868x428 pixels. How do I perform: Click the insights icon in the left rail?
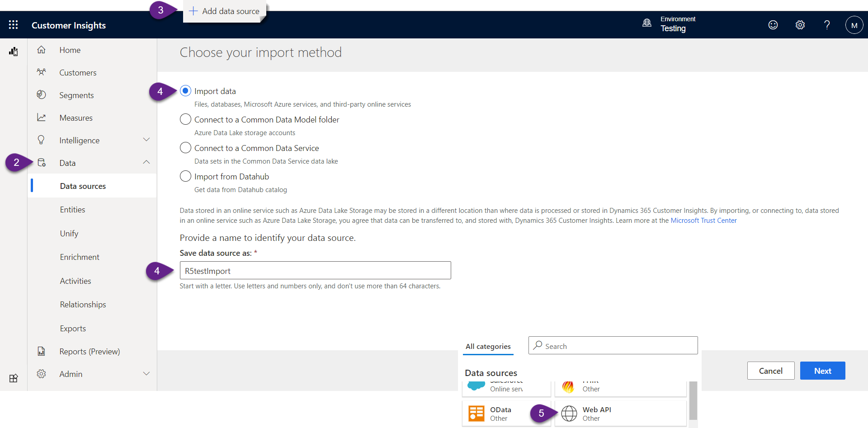tap(14, 51)
